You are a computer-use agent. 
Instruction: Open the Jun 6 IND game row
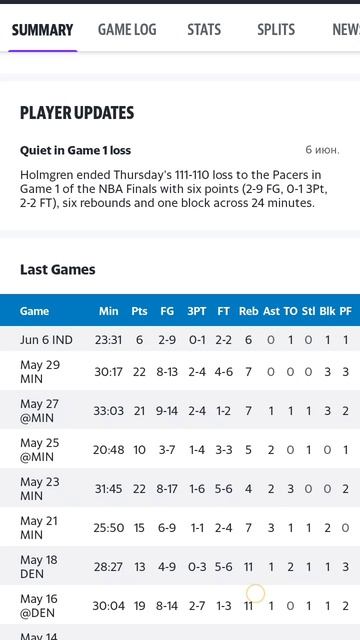(x=180, y=339)
